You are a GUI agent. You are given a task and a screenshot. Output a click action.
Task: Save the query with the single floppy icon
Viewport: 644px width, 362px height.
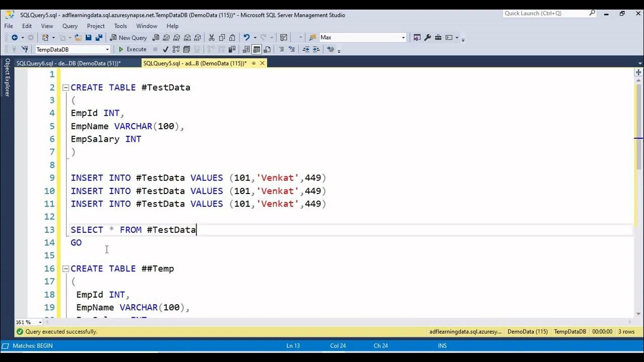pos(89,37)
